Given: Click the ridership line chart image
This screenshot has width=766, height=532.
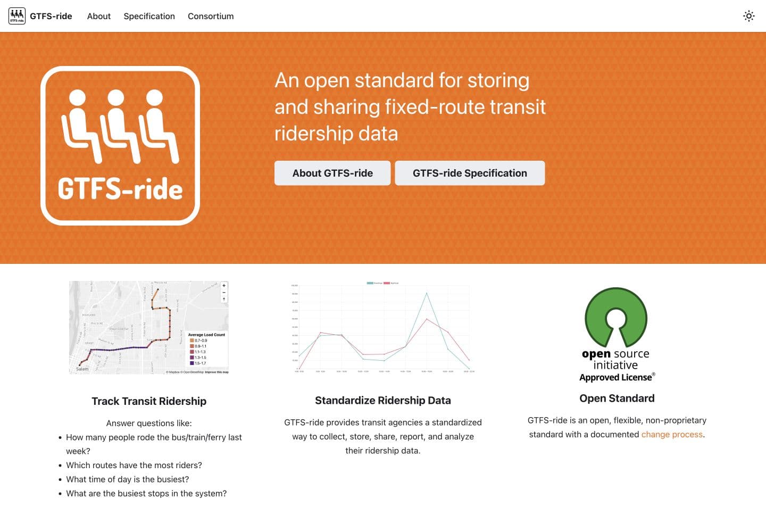Looking at the screenshot, I should point(383,327).
